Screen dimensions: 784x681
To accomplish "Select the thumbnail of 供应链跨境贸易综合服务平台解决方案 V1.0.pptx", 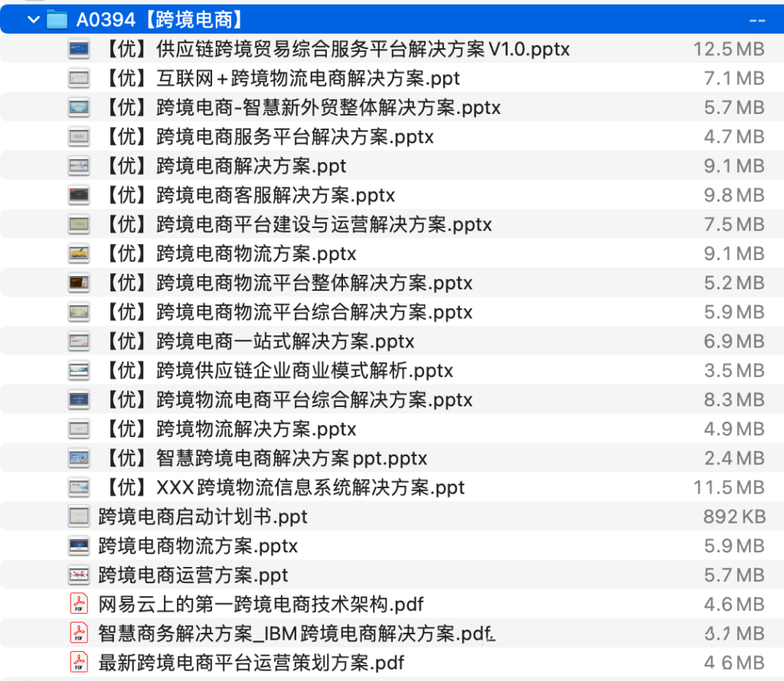I will coord(79,49).
